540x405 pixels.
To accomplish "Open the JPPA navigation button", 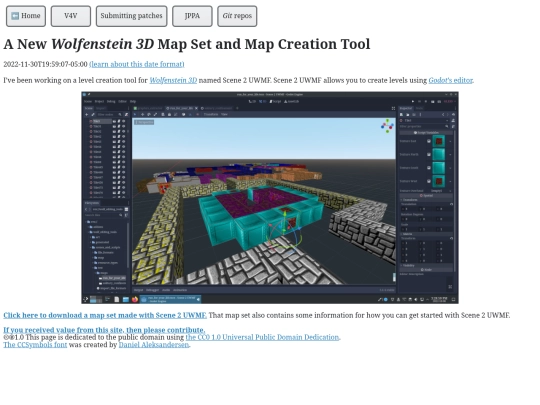I will tap(192, 16).
